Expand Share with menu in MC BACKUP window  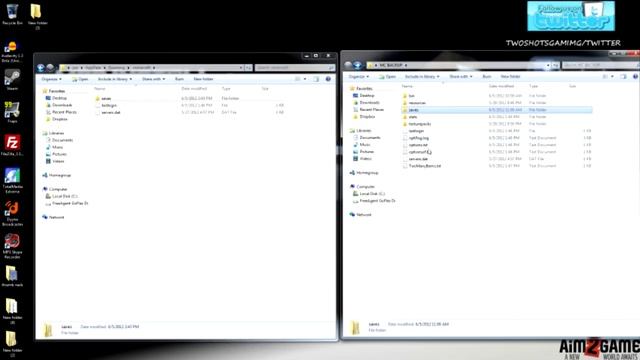coord(461,77)
